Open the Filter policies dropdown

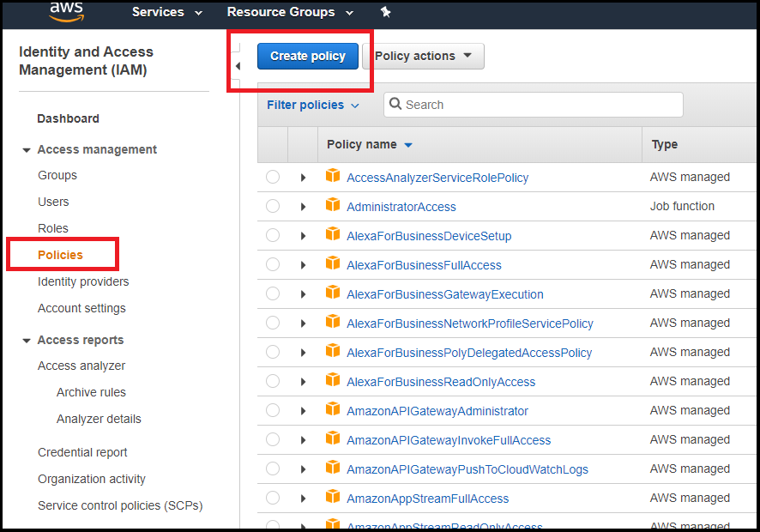click(x=313, y=105)
